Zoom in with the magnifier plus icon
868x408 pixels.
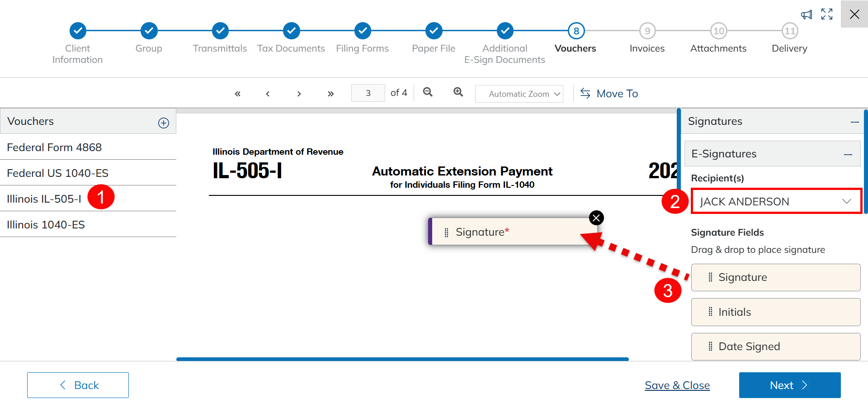coord(458,92)
